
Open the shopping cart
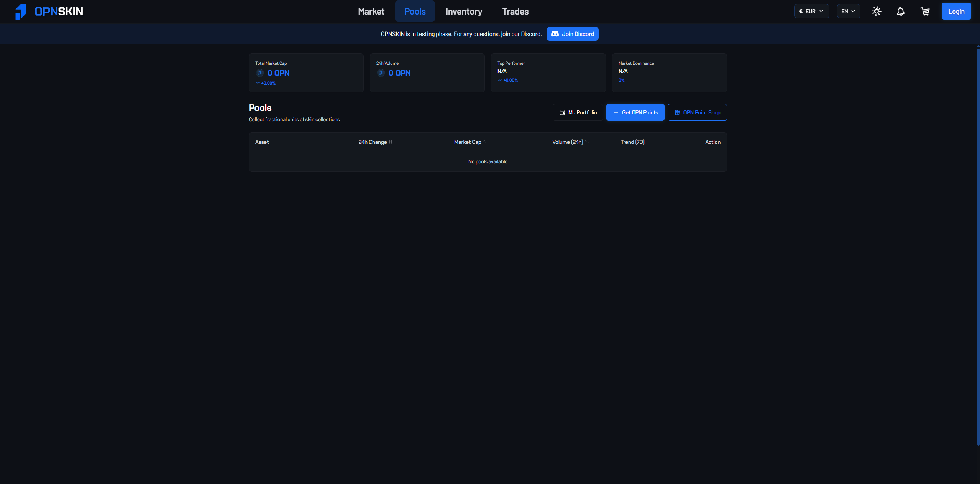click(925, 12)
